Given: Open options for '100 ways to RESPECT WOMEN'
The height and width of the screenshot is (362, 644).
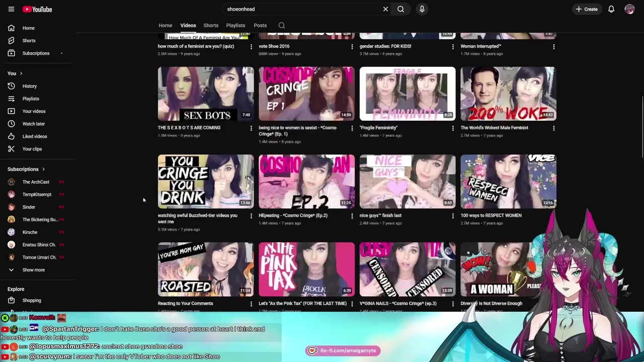Looking at the screenshot, I should pyautogui.click(x=553, y=216).
